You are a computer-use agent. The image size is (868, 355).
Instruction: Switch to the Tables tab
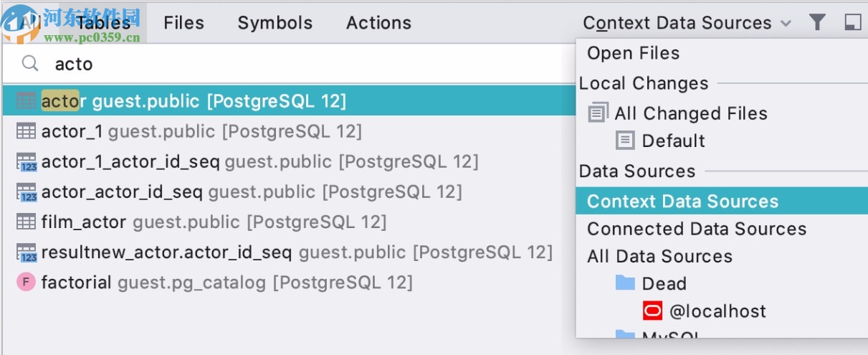[x=102, y=23]
